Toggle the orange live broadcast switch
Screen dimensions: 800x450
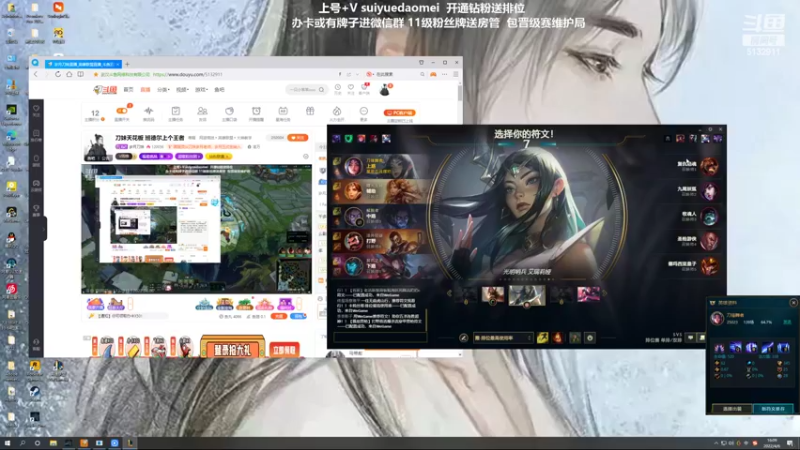pyautogui.click(x=122, y=110)
